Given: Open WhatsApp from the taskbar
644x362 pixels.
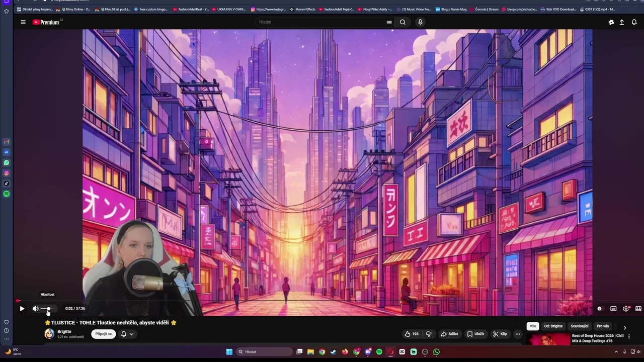Looking at the screenshot, I should 436,352.
